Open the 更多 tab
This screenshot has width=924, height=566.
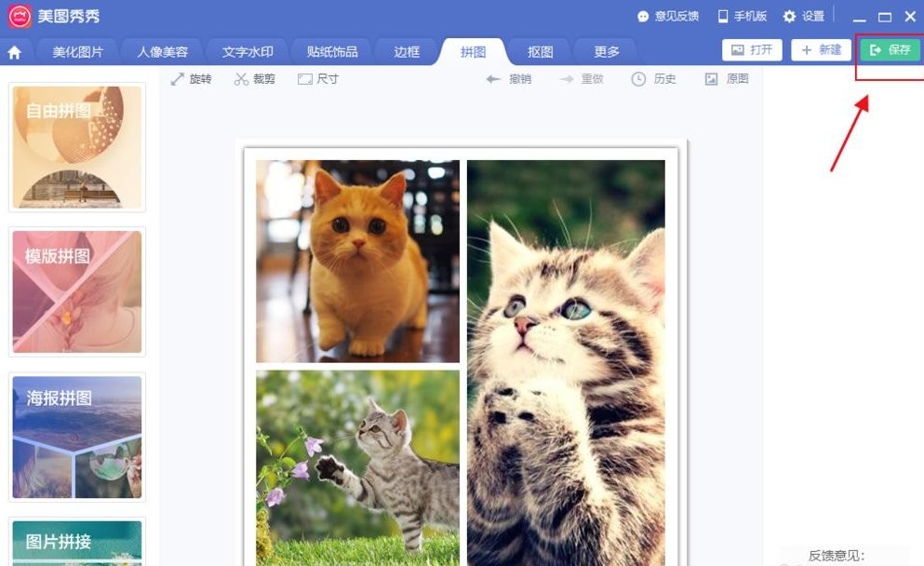coord(607,52)
